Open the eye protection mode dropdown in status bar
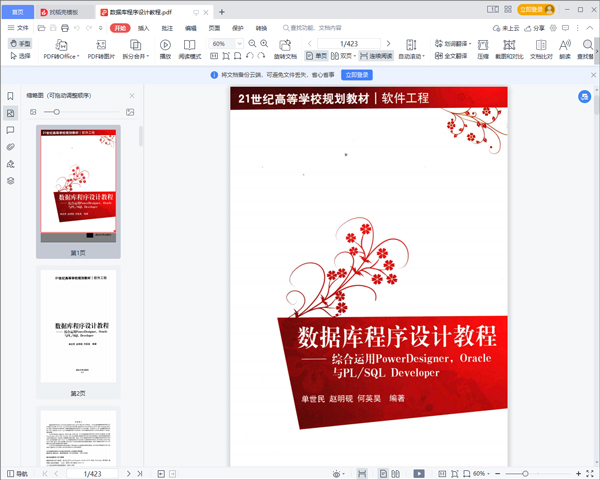Viewport: 600px width, 480px height. tap(339, 474)
